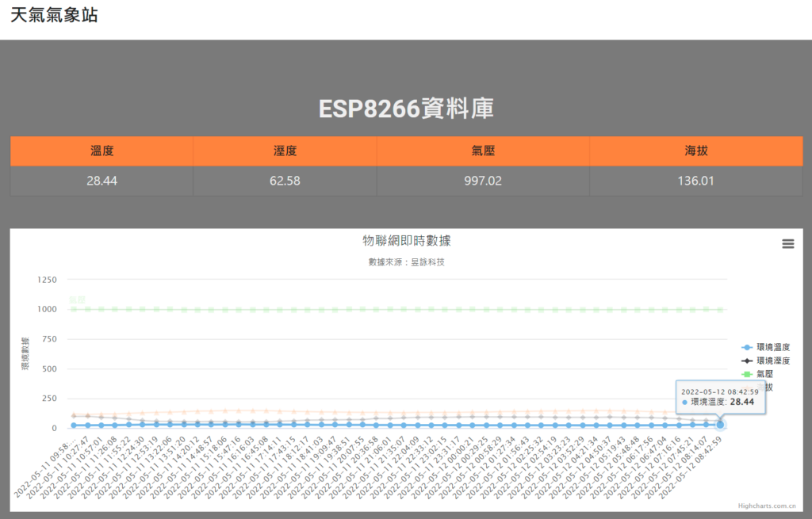The image size is (812, 519).
Task: Toggle the 環境溼度 series in legend
Action: pos(773,361)
